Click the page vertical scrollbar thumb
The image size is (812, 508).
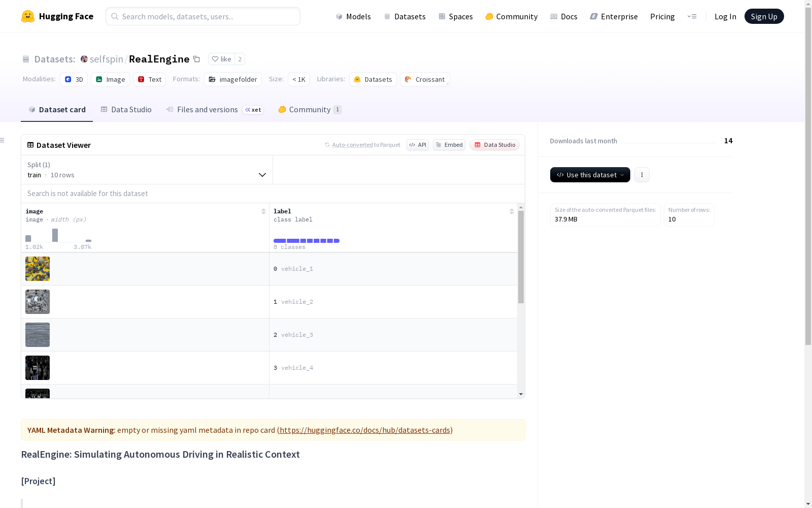click(x=808, y=175)
